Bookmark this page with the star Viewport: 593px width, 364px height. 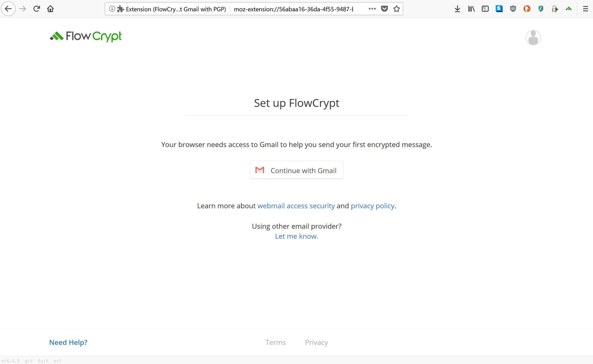[397, 9]
